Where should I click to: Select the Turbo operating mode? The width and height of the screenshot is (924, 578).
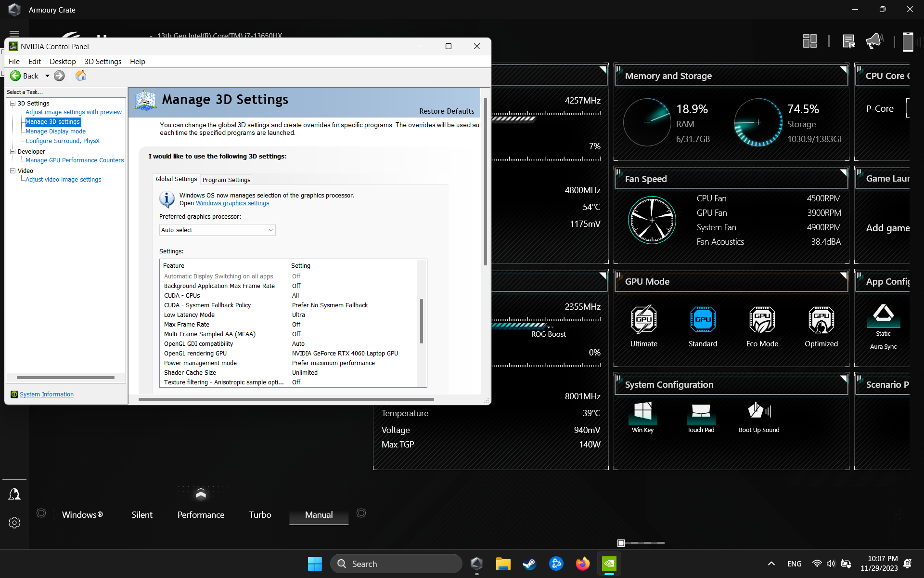click(260, 514)
